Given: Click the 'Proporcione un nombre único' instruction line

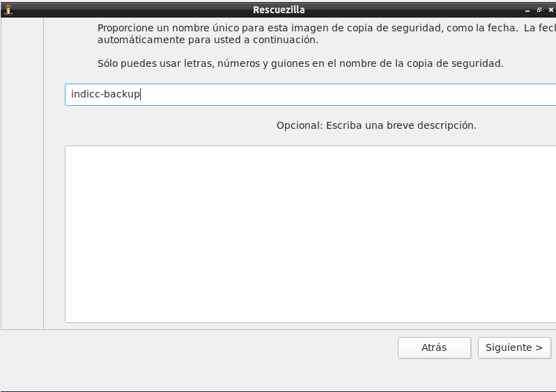Looking at the screenshot, I should [x=307, y=28].
